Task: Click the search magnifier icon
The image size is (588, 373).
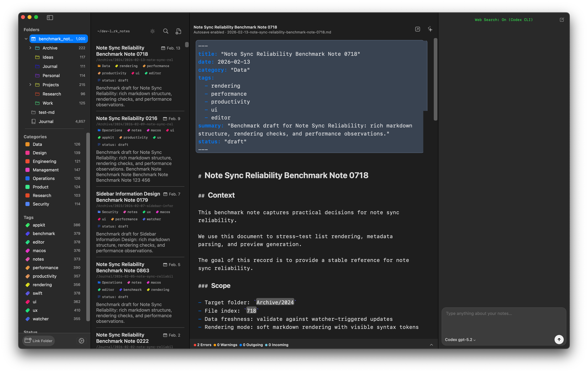Action: (x=166, y=31)
